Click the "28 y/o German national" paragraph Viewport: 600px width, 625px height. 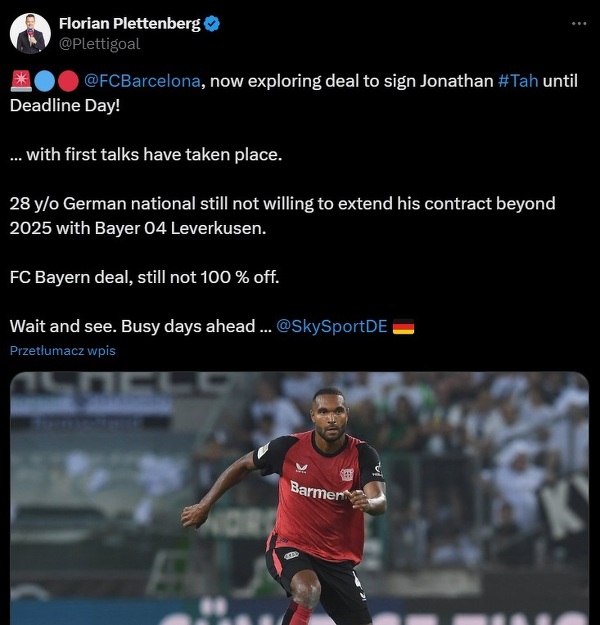[x=283, y=216]
